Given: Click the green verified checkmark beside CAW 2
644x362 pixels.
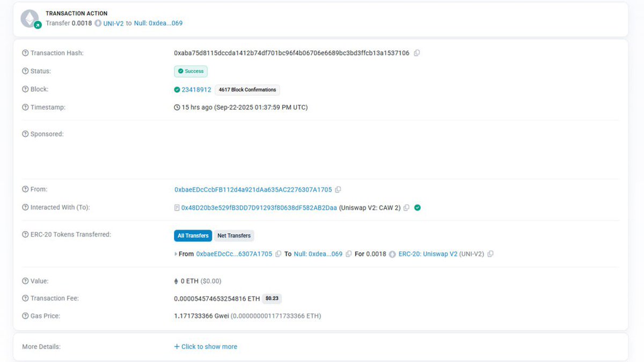Looking at the screenshot, I should pyautogui.click(x=418, y=208).
